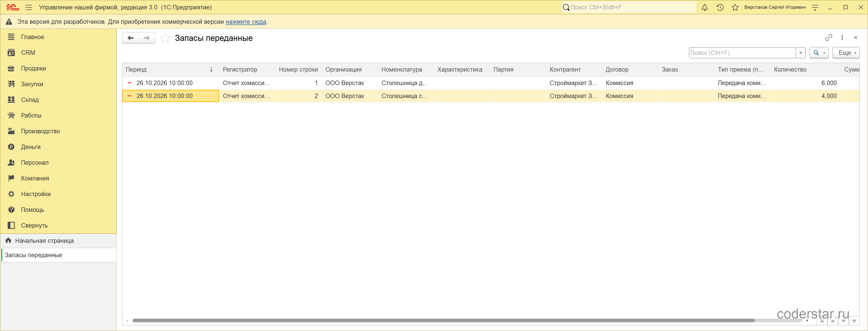Click the Помощь question mark icon
The image size is (868, 331).
coord(11,210)
